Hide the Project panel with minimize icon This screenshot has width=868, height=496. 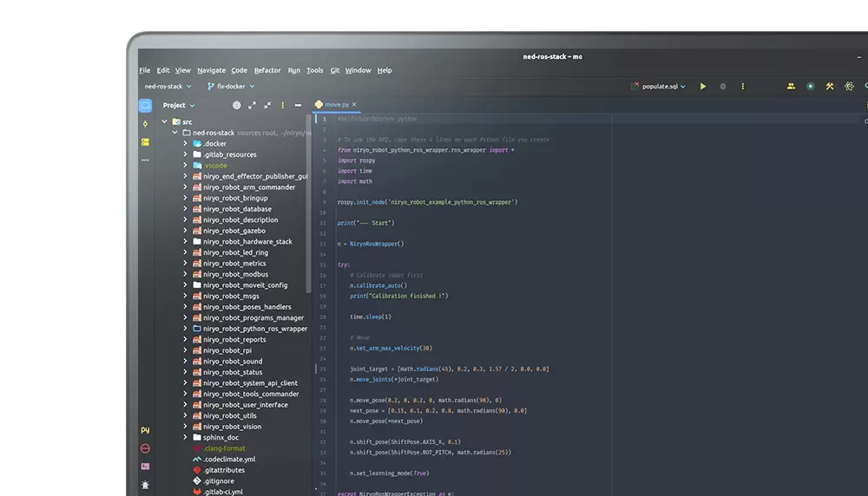click(298, 105)
